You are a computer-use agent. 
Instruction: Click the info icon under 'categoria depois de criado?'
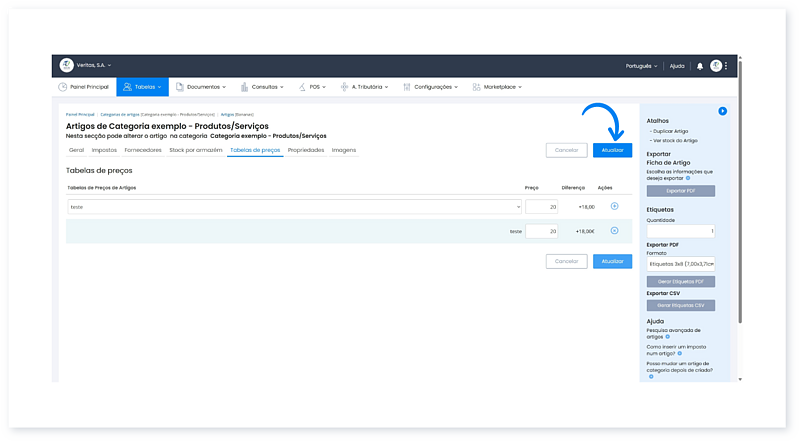coord(651,377)
